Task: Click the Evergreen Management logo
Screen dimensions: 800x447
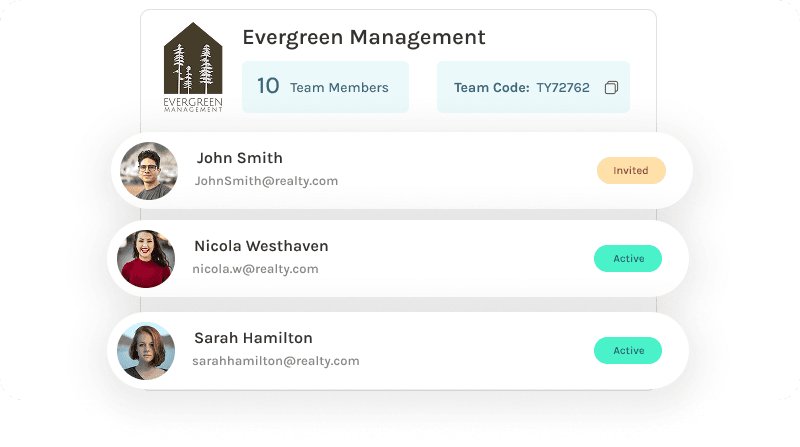Action: 193,67
